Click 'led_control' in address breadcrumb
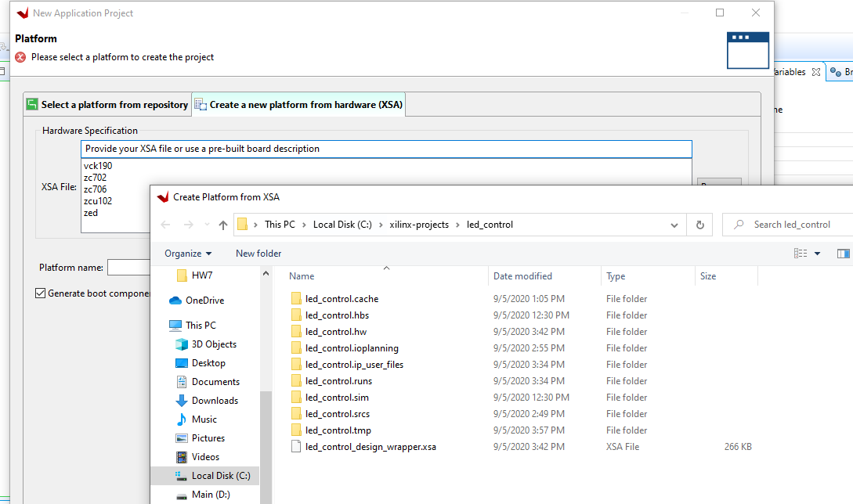Viewport: 853px width, 504px height. tap(490, 225)
